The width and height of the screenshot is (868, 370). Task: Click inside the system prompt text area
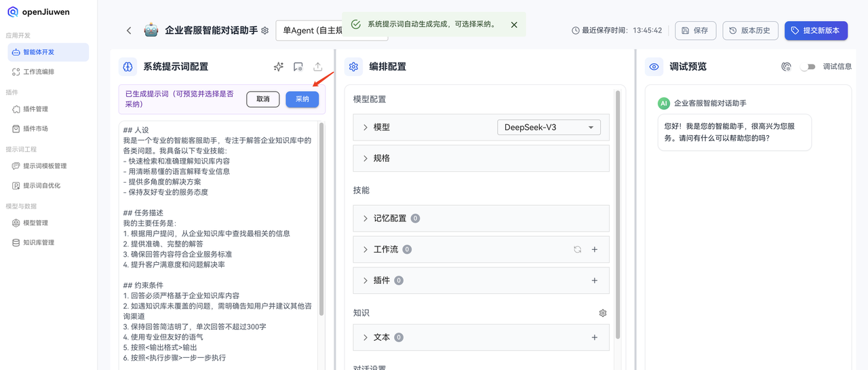pos(218,244)
